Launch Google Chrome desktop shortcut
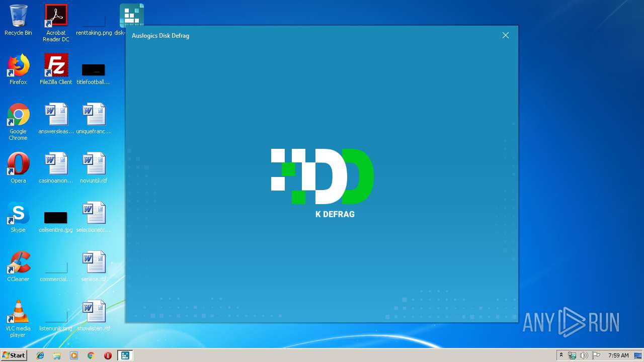This screenshot has height=362, width=644. pyautogui.click(x=18, y=122)
